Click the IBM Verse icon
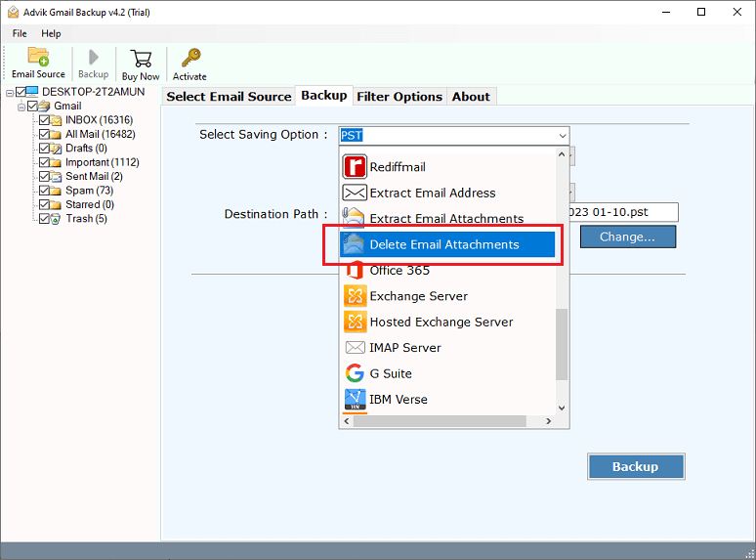The width and height of the screenshot is (756, 560). coord(355,400)
